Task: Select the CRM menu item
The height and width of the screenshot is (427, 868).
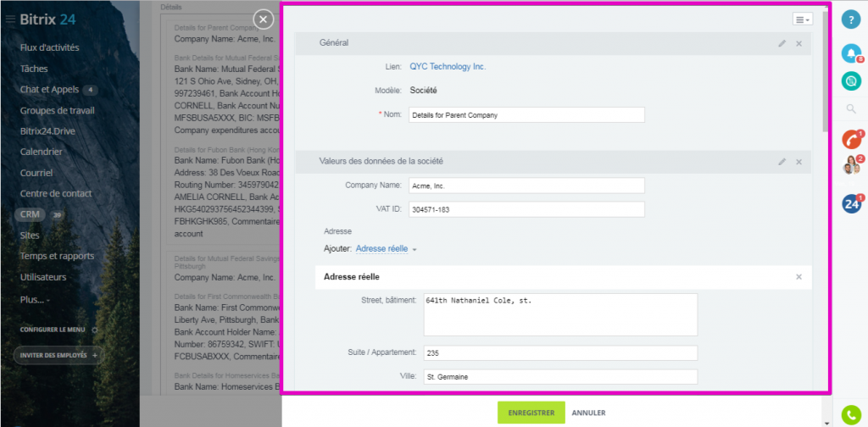Action: [30, 214]
